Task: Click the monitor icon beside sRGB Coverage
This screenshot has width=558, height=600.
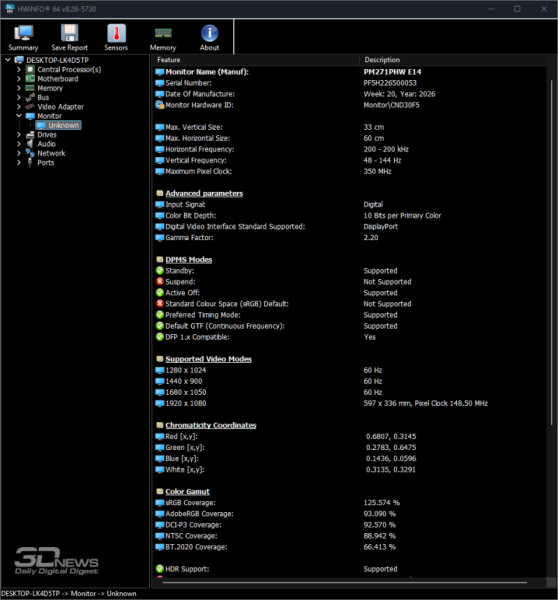Action: tap(160, 502)
